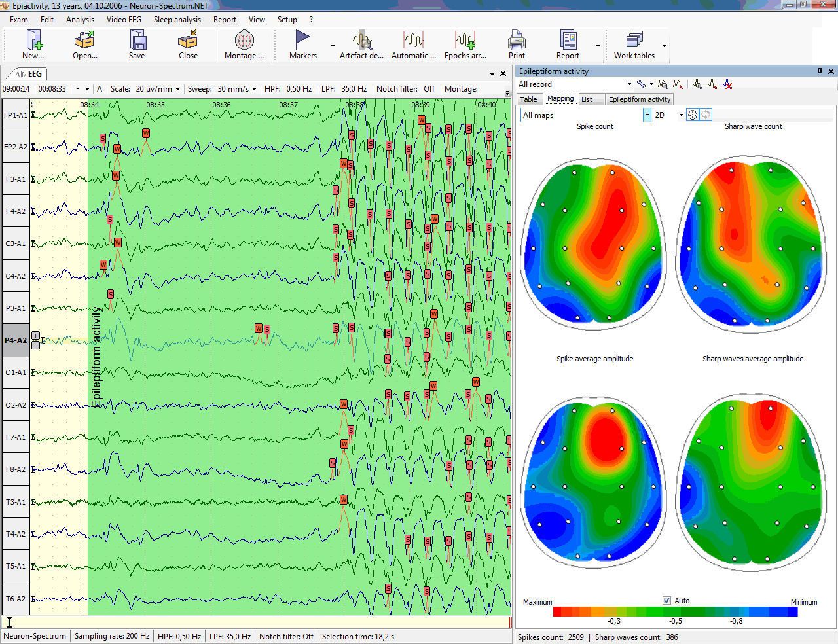Open the Sleep analysis menu

pos(177,20)
